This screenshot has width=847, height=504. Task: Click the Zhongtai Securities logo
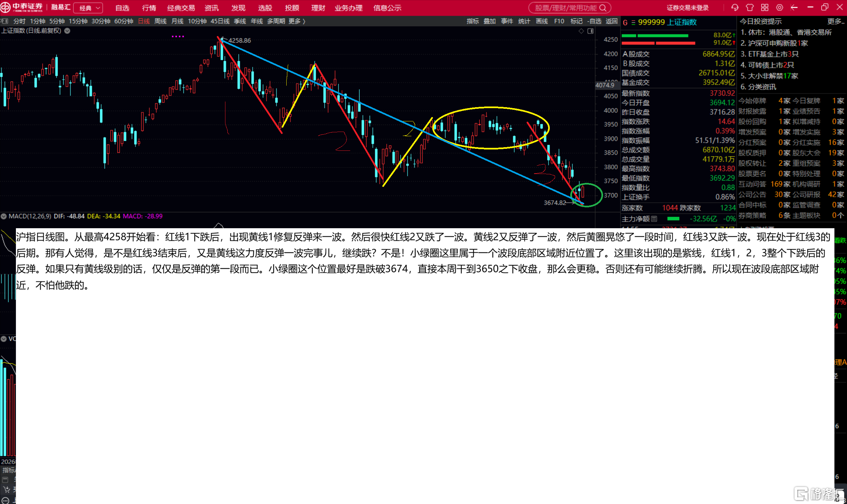point(22,8)
